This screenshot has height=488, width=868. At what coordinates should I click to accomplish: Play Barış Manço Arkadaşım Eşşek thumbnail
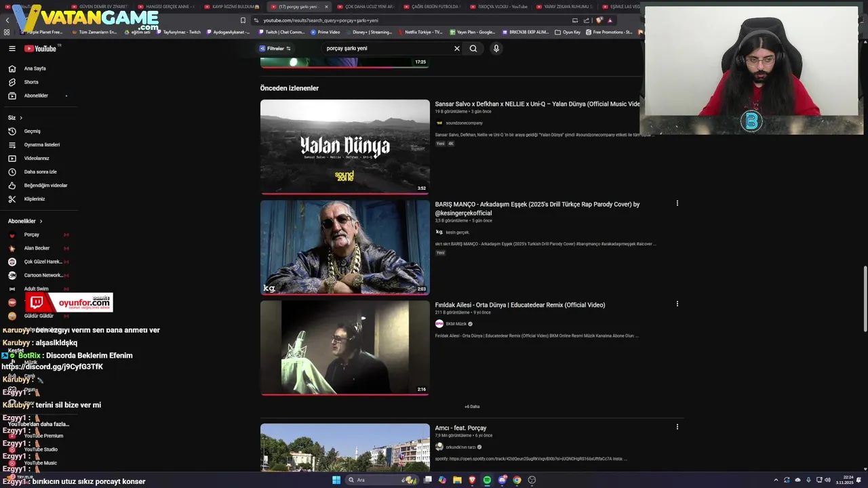[x=345, y=247]
